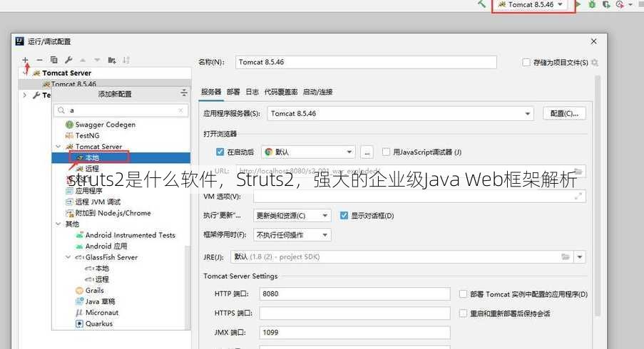Click the build hammer icon in main toolbar

click(x=482, y=4)
